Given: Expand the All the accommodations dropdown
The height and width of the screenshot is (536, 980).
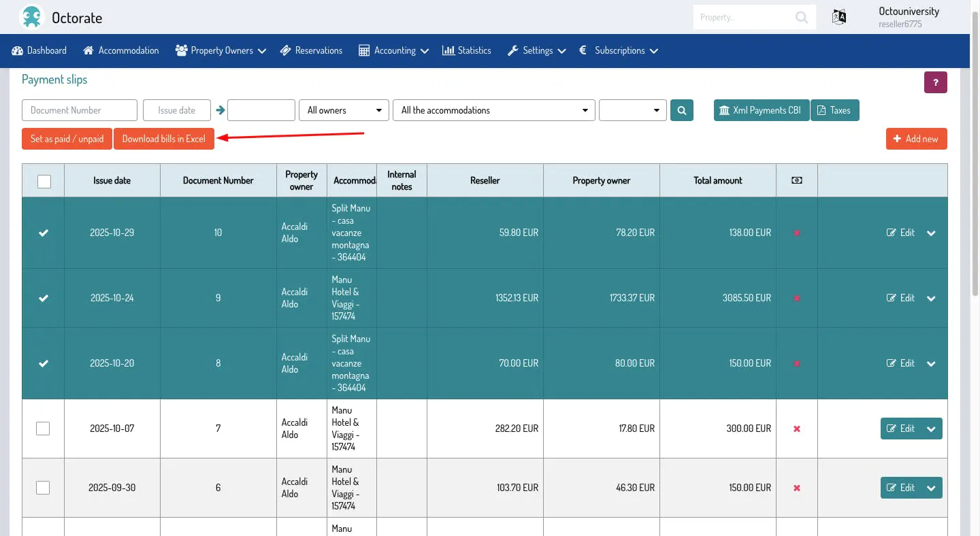Looking at the screenshot, I should (x=493, y=110).
